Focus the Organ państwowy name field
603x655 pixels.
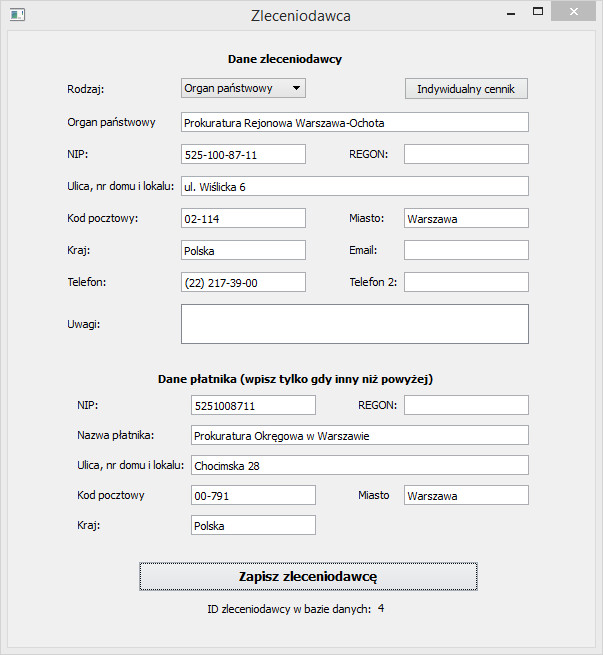tap(355, 122)
